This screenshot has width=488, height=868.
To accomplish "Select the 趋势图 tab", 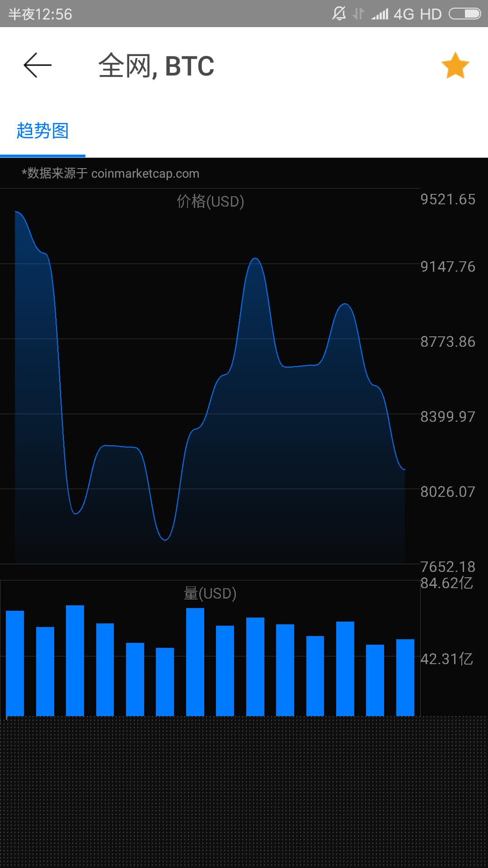I will coord(42,131).
